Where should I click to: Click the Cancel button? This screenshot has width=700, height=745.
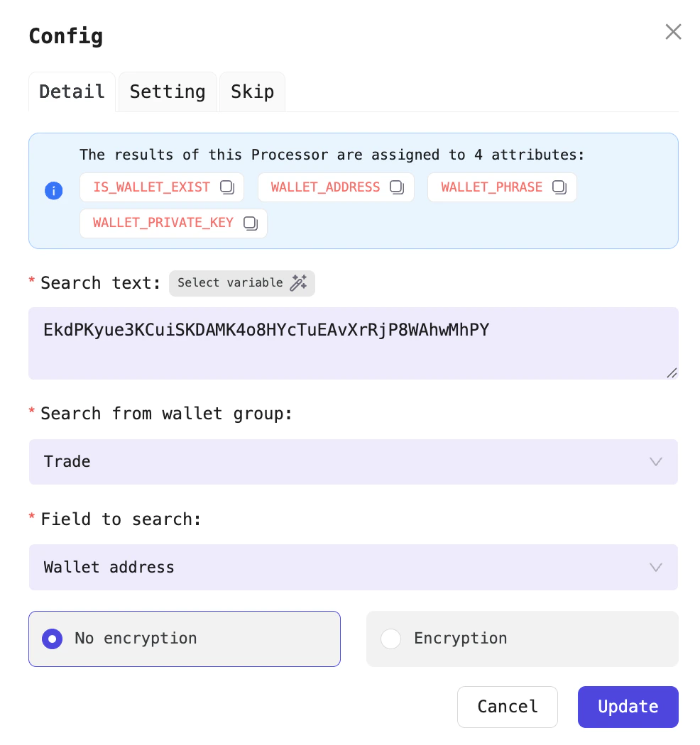point(508,707)
